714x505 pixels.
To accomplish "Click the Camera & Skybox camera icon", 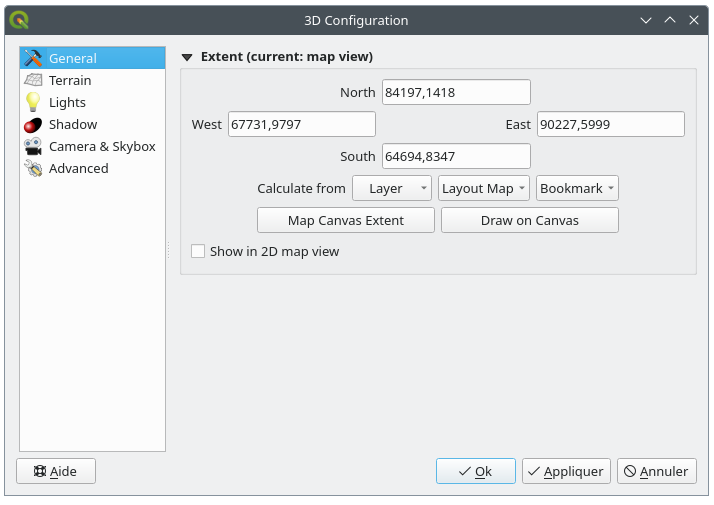I will point(33,146).
